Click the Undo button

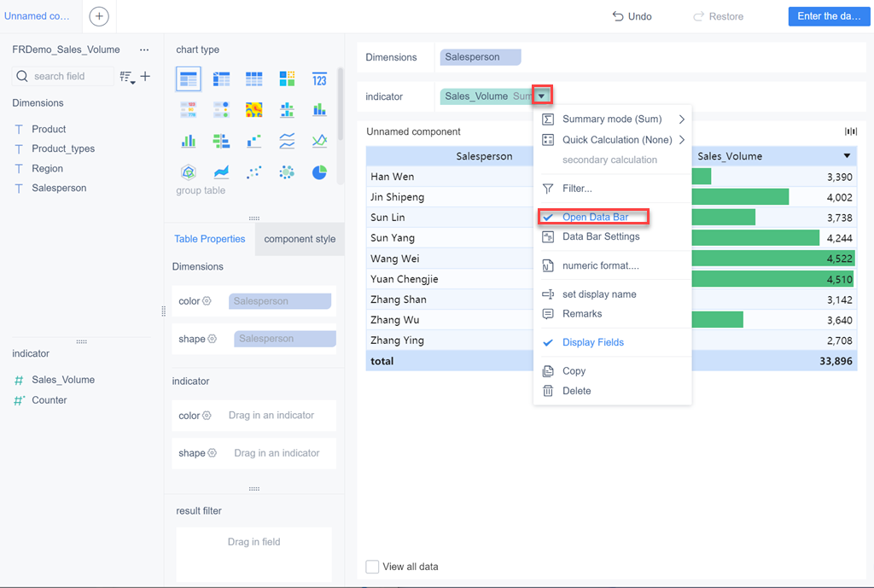click(x=632, y=16)
